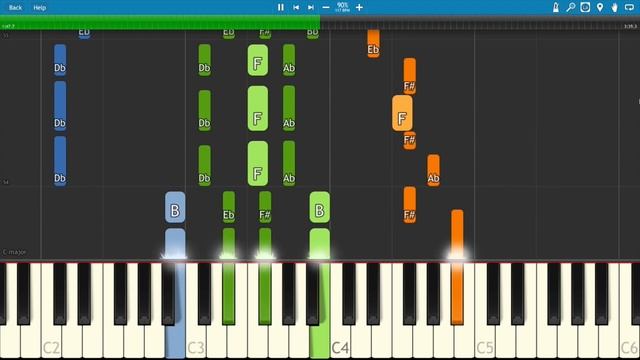Go Back to the song menu
This screenshot has height=360, width=640.
16,7
